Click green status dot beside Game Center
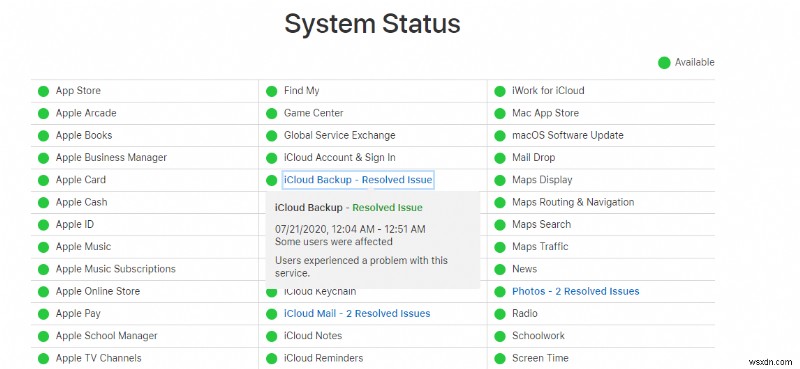The width and height of the screenshot is (800, 369). pyautogui.click(x=271, y=113)
